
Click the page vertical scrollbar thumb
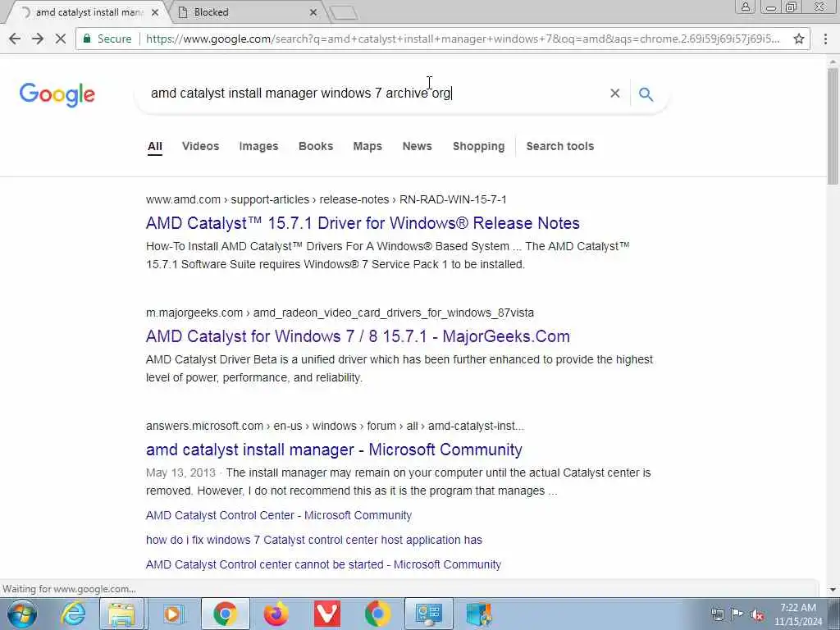(833, 126)
